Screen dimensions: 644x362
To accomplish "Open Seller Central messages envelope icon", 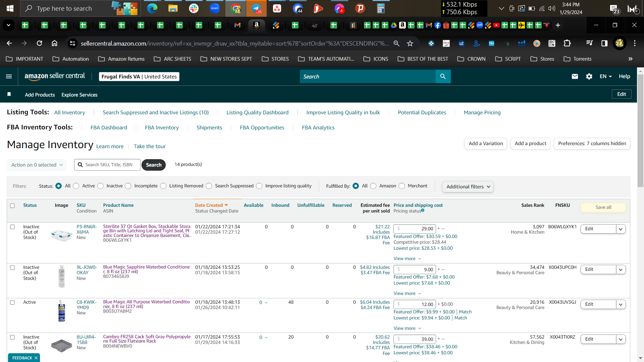I will (575, 76).
